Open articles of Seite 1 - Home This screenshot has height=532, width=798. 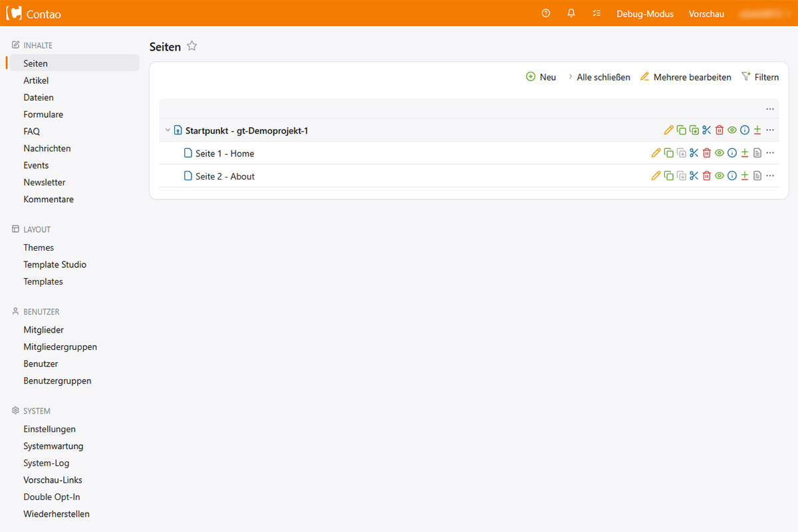click(757, 153)
